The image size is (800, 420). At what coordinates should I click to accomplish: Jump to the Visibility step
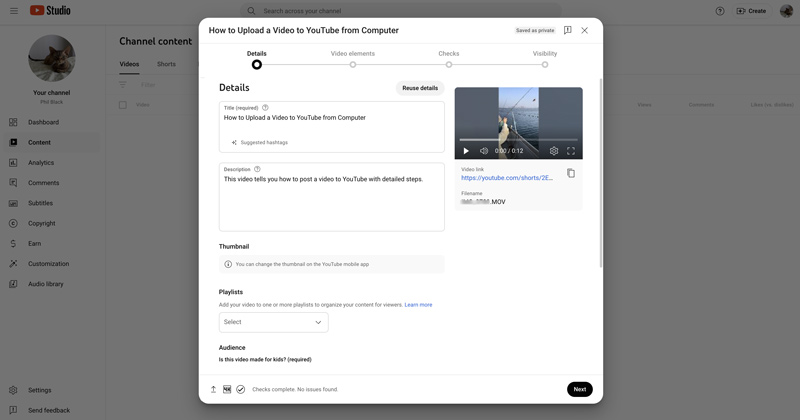(545, 64)
